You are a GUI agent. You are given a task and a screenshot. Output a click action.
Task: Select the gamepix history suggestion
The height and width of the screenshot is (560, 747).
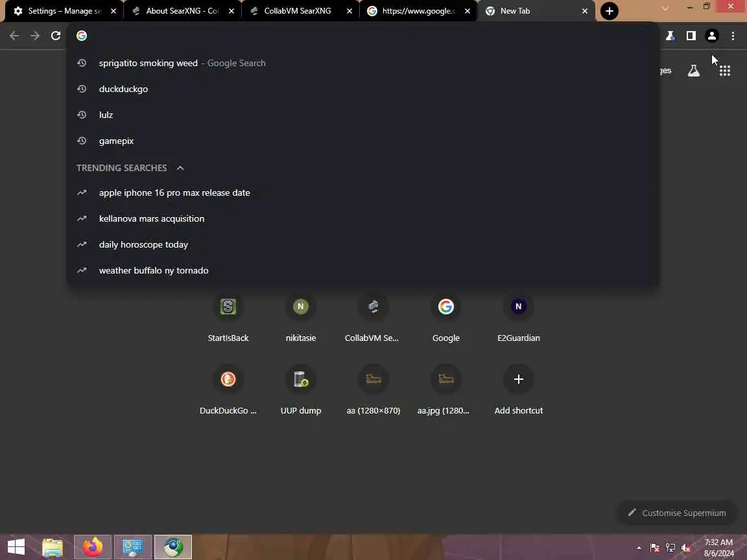363,141
